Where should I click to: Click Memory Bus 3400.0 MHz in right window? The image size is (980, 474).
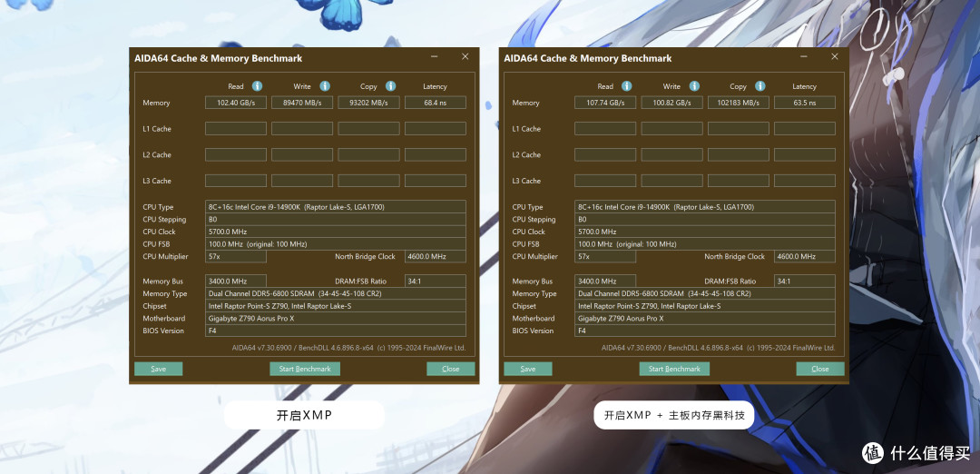coord(605,281)
